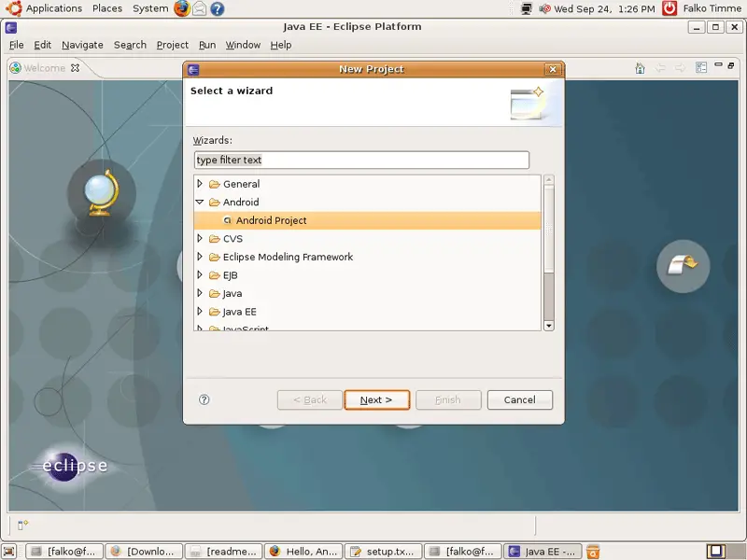Click the Eclipse window icon in title bar
The height and width of the screenshot is (560, 747).
pyautogui.click(x=11, y=27)
